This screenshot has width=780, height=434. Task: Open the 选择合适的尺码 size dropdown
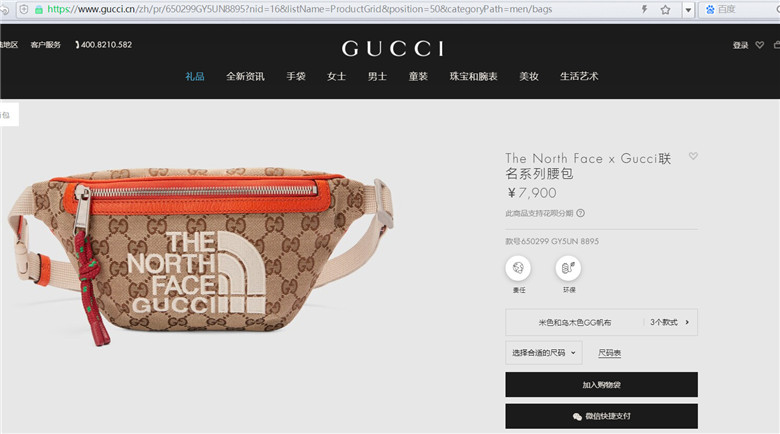coord(544,352)
